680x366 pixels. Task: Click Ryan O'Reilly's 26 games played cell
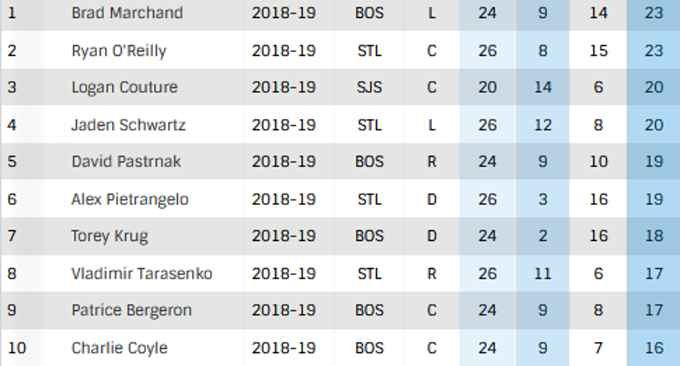coord(487,51)
